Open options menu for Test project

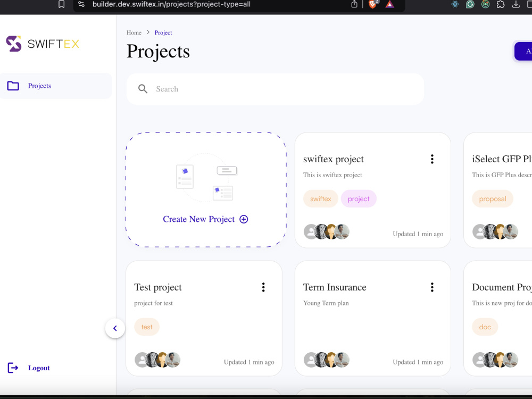[263, 287]
